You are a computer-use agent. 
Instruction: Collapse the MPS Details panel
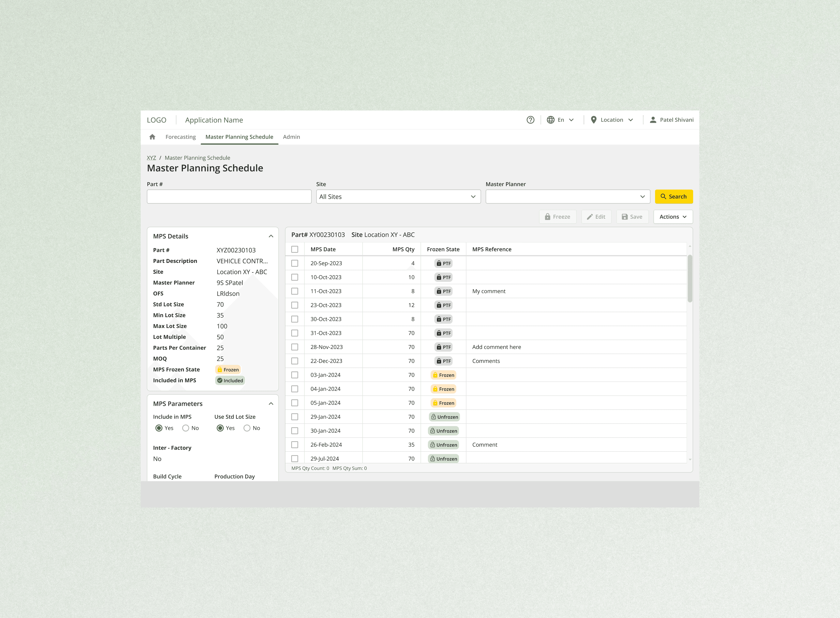click(x=271, y=236)
